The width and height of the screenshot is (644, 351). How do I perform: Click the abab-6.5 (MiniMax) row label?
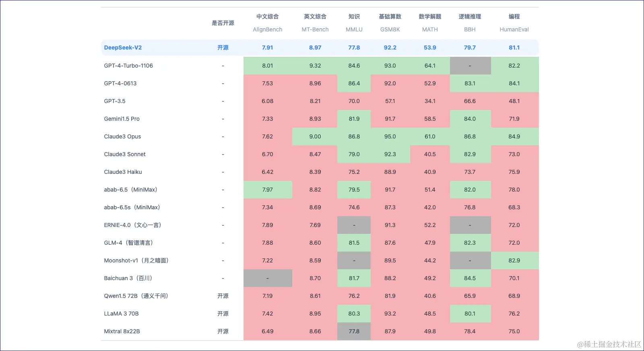pyautogui.click(x=130, y=190)
